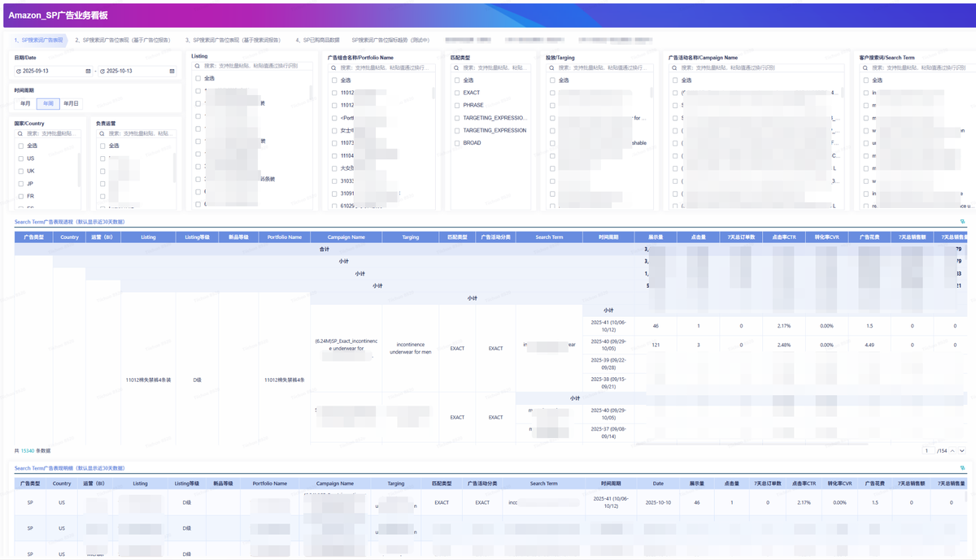Enable the BROAD match type checkbox
This screenshot has height=560, width=976.
click(457, 143)
